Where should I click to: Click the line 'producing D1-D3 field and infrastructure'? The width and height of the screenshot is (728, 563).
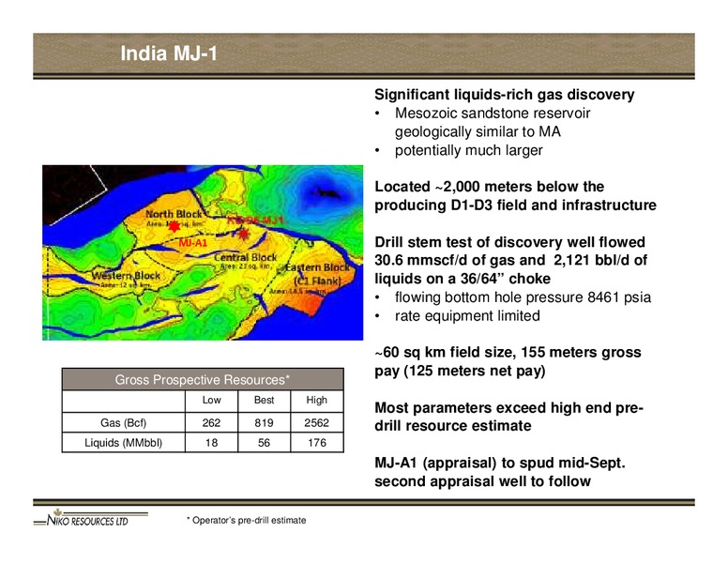pos(515,205)
